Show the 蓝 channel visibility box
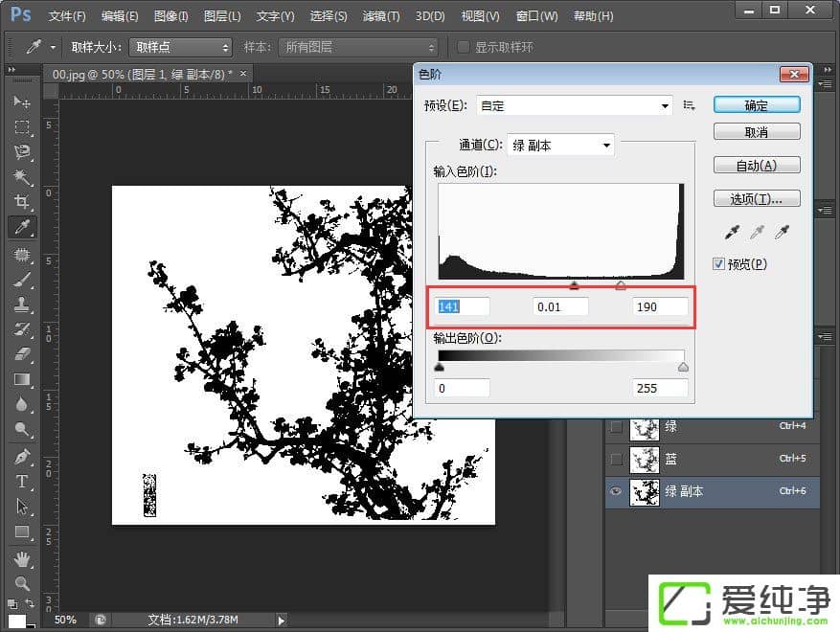The image size is (840, 632). [x=616, y=460]
